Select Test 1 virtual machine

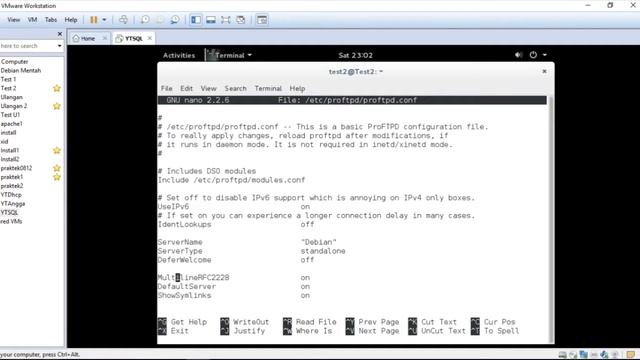9,79
